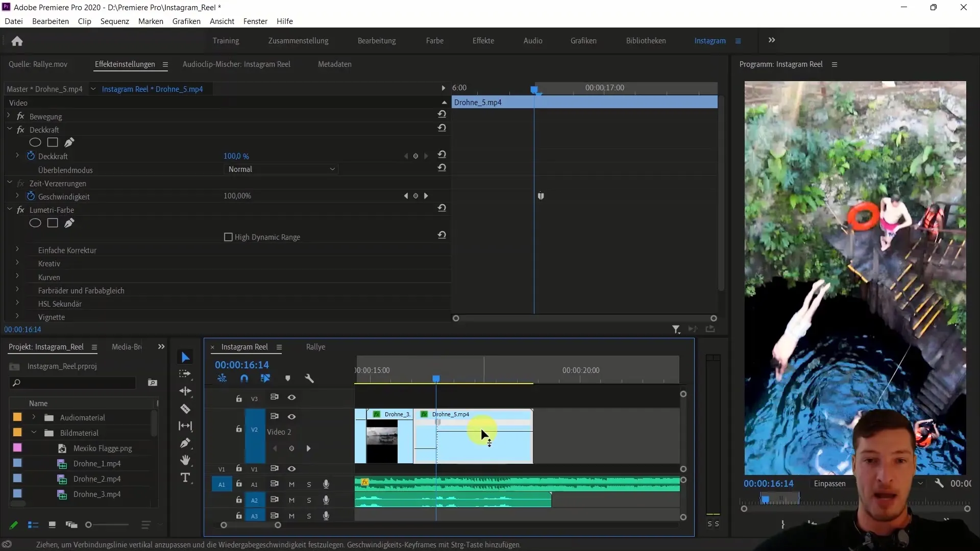Collapse Bildmaterial bin
This screenshot has width=980, height=551.
(34, 433)
